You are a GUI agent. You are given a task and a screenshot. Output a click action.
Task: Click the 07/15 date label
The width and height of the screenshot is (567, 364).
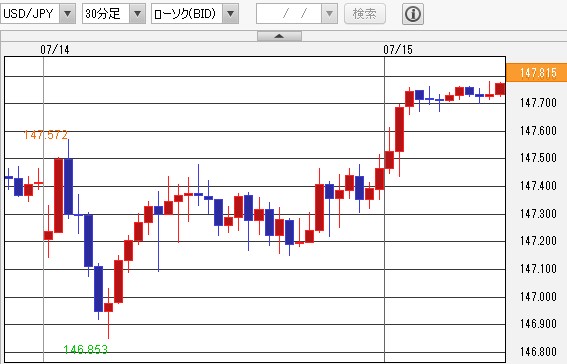[x=398, y=50]
